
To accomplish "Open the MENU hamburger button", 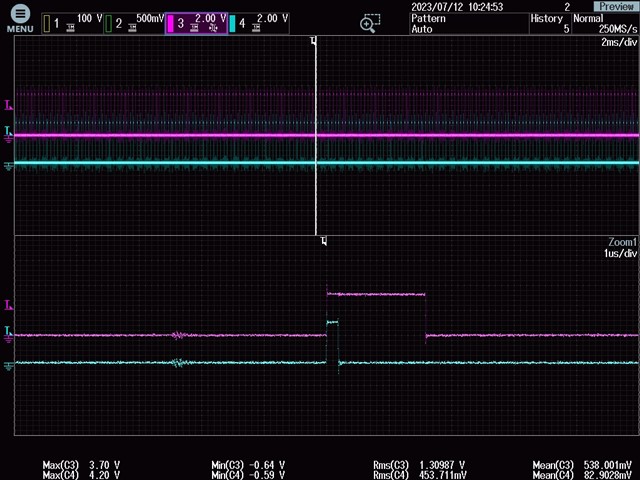I will (x=20, y=20).
